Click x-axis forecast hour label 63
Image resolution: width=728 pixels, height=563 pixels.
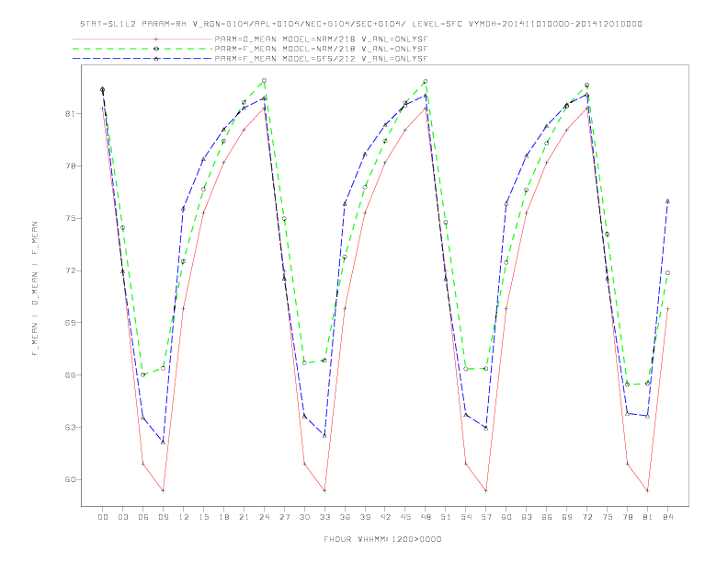pos(527,517)
